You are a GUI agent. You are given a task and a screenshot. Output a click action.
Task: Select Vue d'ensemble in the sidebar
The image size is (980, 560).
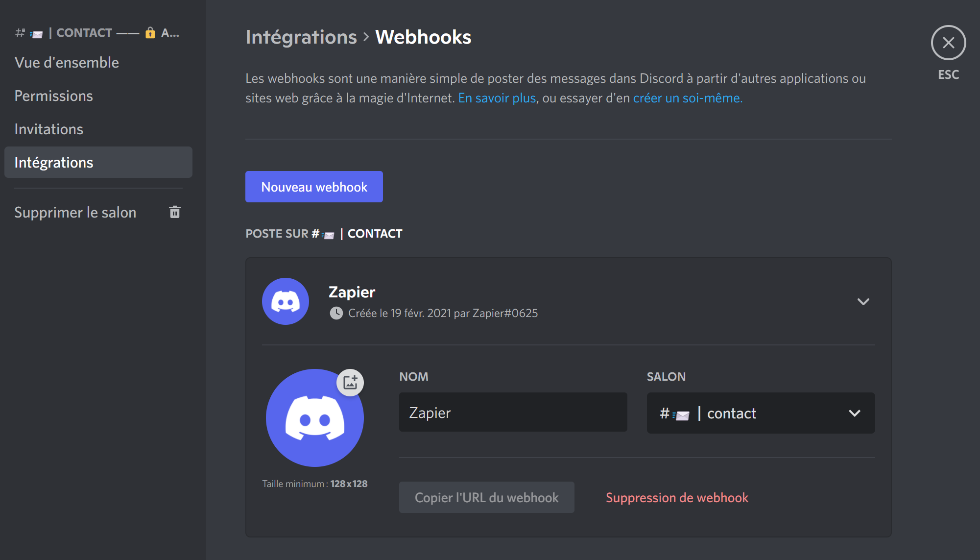coord(67,62)
